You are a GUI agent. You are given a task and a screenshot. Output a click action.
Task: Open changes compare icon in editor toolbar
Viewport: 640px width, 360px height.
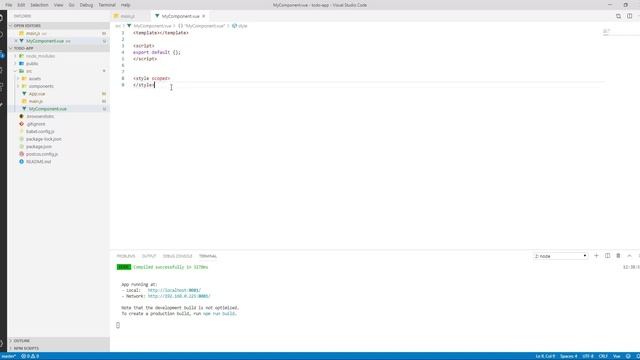pos(618,16)
